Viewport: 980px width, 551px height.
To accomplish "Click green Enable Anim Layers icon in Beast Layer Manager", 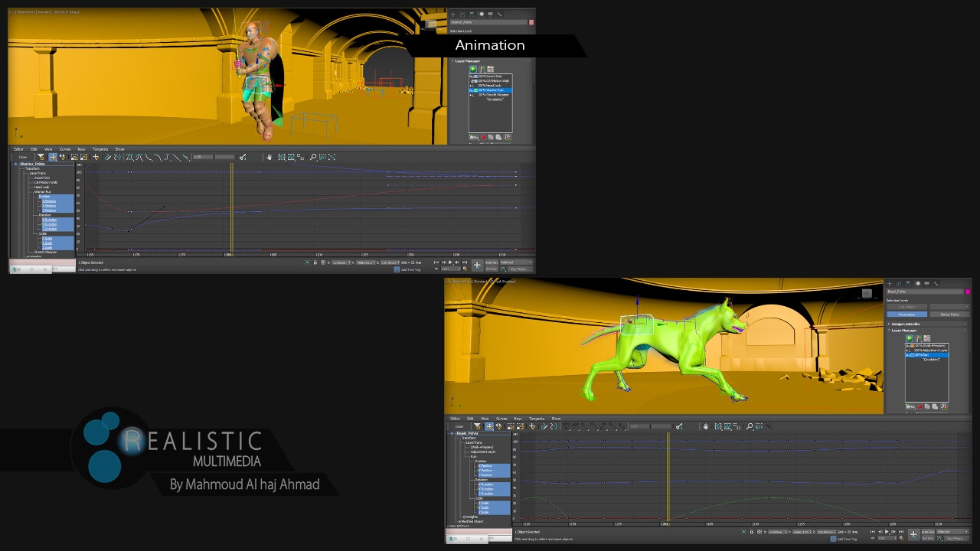I will point(910,338).
